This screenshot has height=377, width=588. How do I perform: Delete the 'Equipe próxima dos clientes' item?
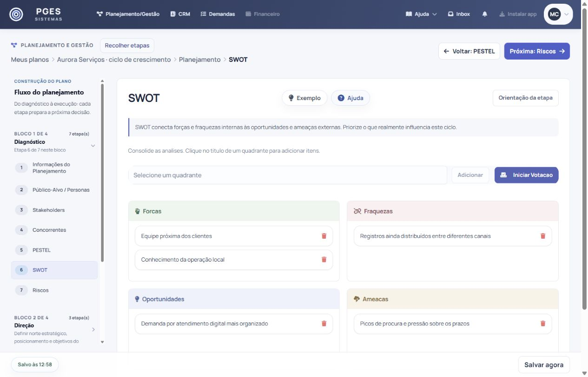[324, 236]
